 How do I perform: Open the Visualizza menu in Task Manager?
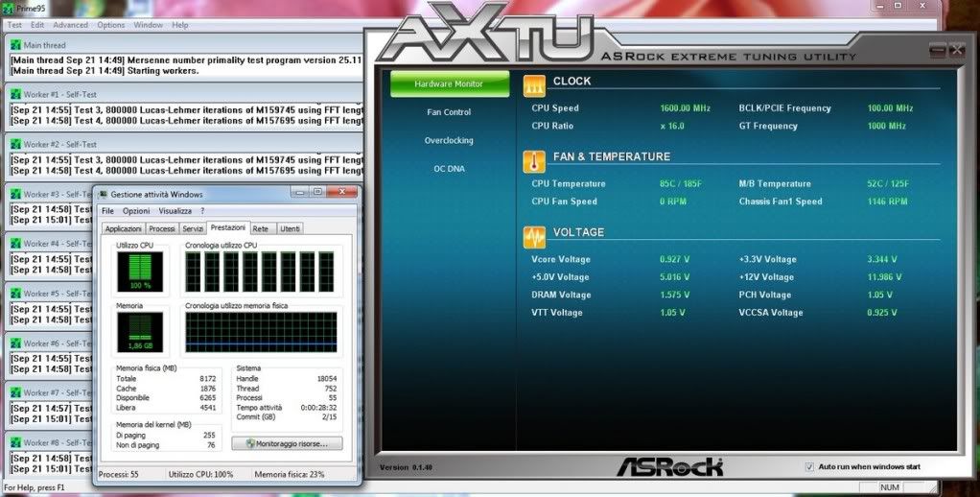click(175, 211)
